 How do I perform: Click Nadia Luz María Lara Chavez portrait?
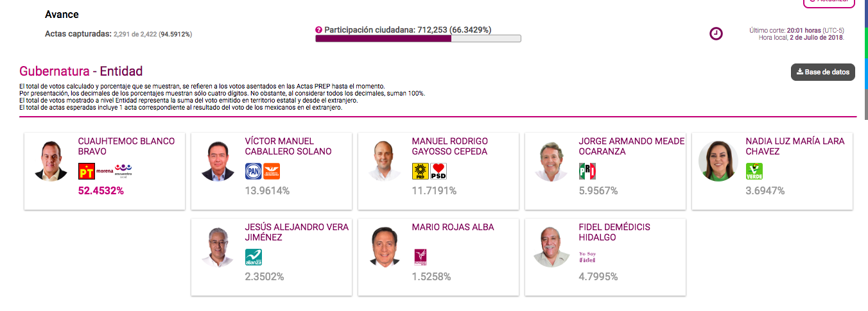coord(718,161)
